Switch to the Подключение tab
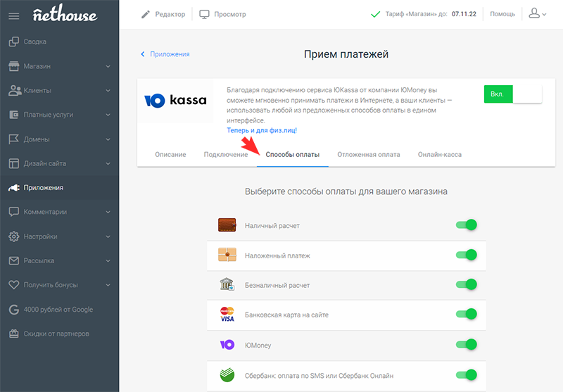Image resolution: width=563 pixels, height=392 pixels. (x=226, y=155)
